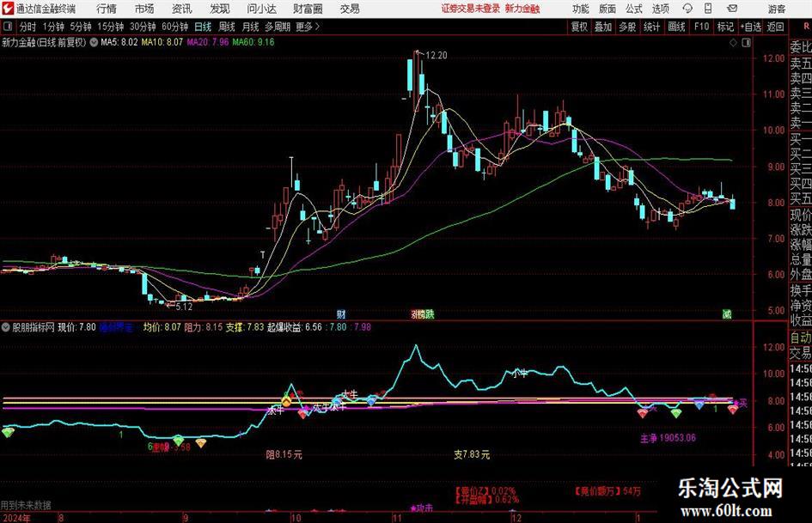Click the 支7.83元 support label
812x523 pixels.
[x=472, y=454]
